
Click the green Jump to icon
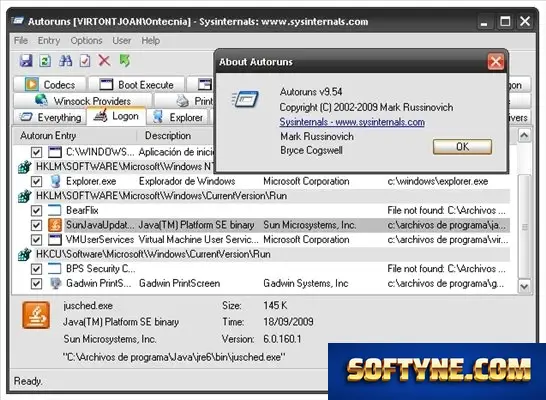coord(125,61)
